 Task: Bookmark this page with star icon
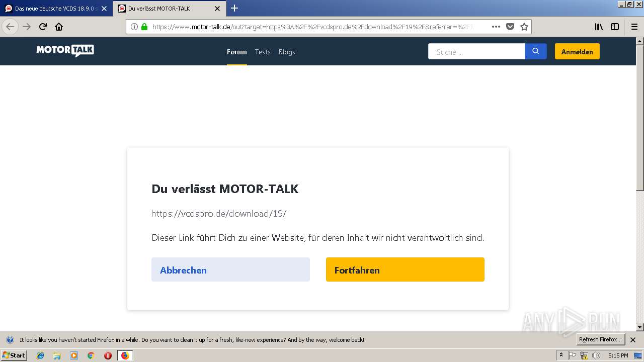point(524,27)
